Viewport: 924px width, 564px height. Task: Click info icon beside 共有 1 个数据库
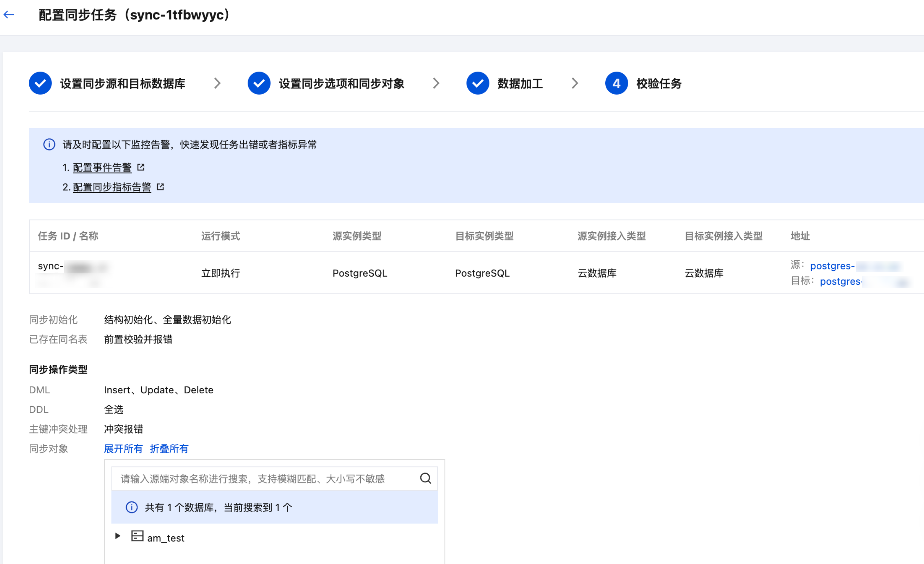tap(131, 507)
